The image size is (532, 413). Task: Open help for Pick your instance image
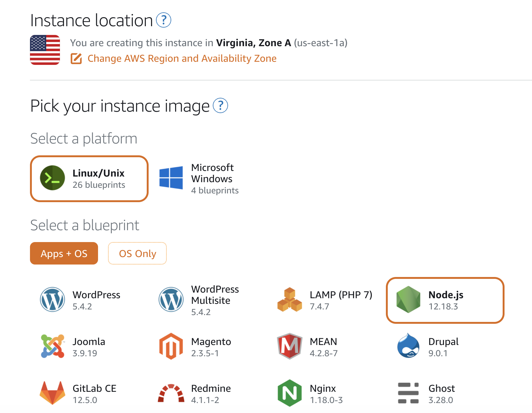coord(220,106)
